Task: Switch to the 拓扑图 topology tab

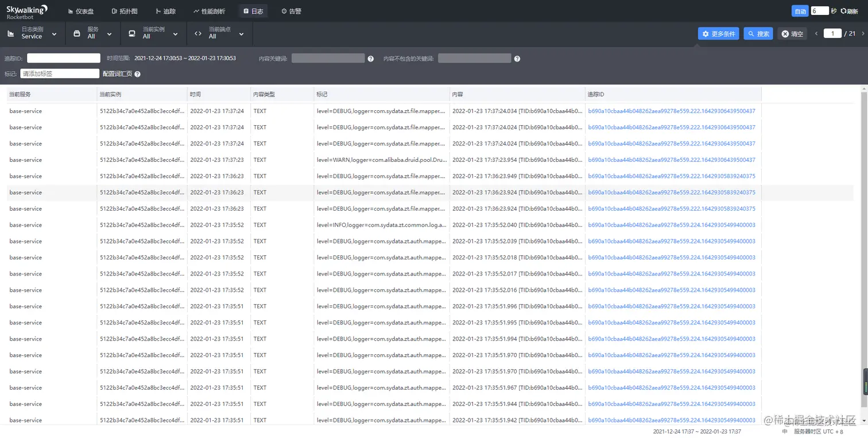Action: [x=125, y=11]
